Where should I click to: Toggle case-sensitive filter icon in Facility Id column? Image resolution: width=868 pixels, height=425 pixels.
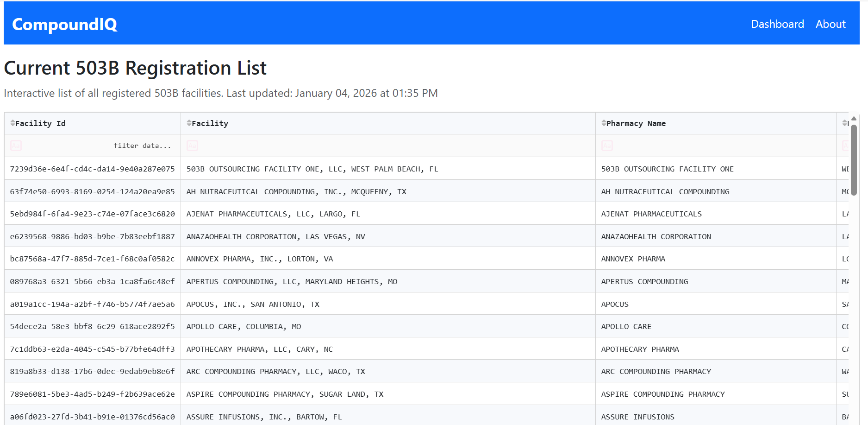16,146
